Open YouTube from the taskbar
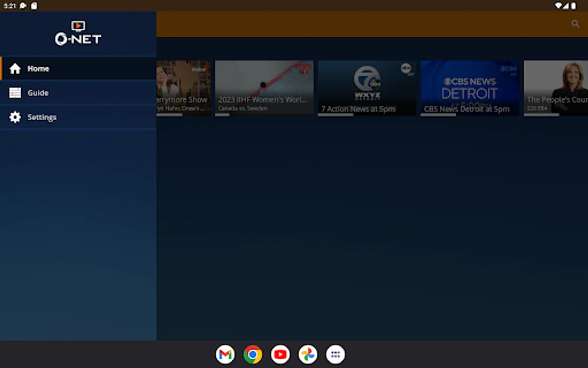Screen dimensions: 588x368 pyautogui.click(x=281, y=355)
